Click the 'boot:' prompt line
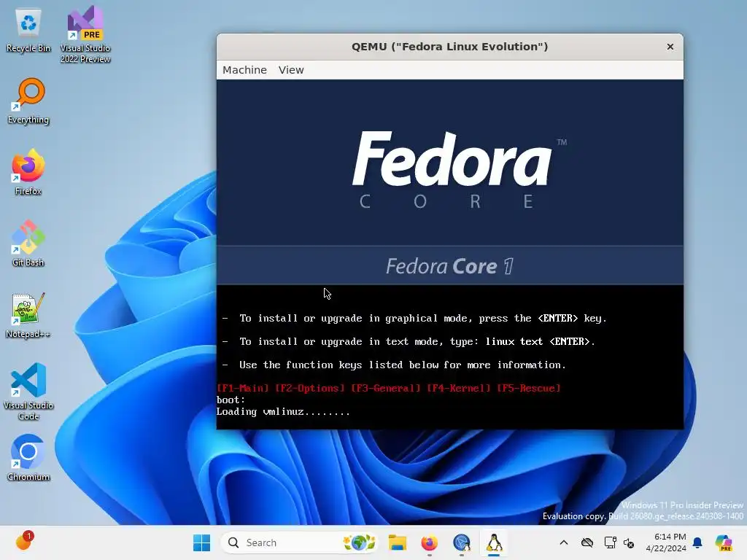Screen dimensions: 747x560 (x=231, y=400)
